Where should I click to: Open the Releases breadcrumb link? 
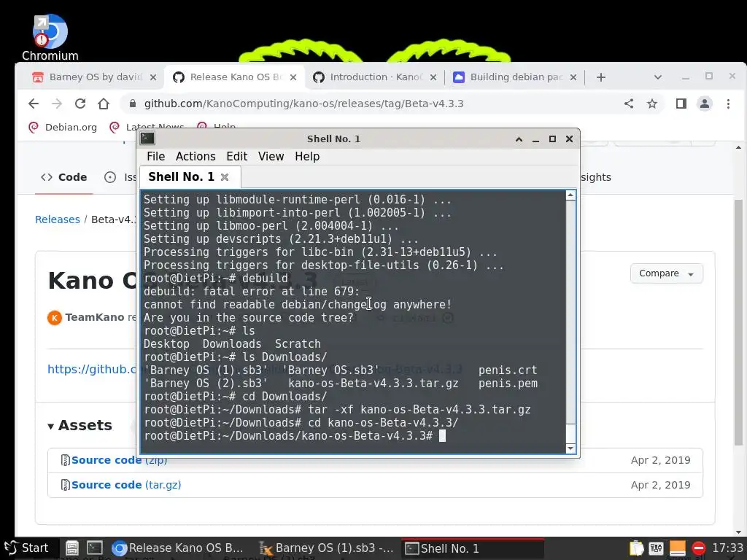tap(57, 219)
